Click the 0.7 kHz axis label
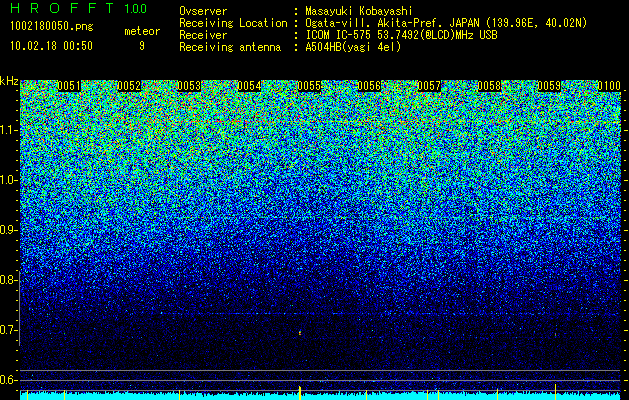 pos(8,330)
